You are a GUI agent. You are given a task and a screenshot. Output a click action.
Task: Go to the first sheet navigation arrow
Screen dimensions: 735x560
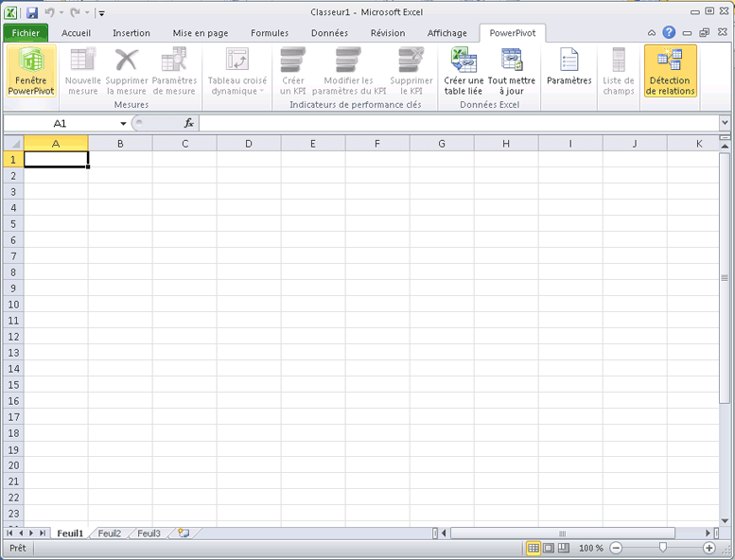click(9, 534)
